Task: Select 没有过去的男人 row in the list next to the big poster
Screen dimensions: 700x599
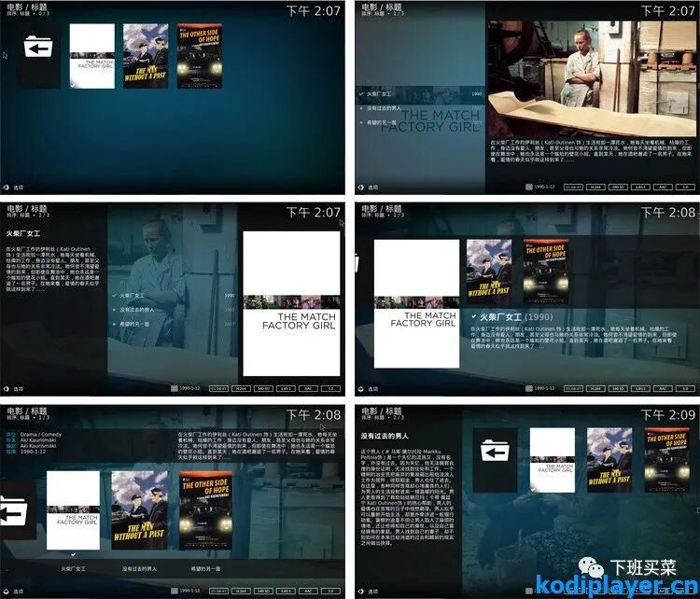Action: tap(175, 310)
